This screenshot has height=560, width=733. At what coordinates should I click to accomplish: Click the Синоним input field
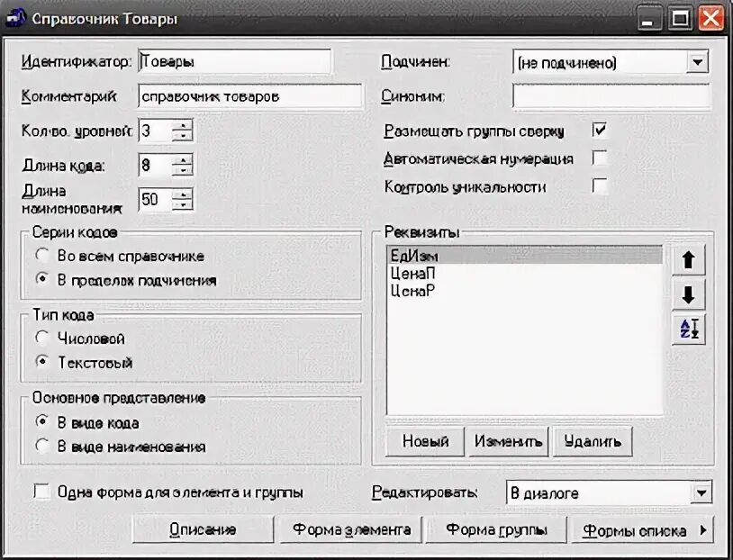click(612, 94)
